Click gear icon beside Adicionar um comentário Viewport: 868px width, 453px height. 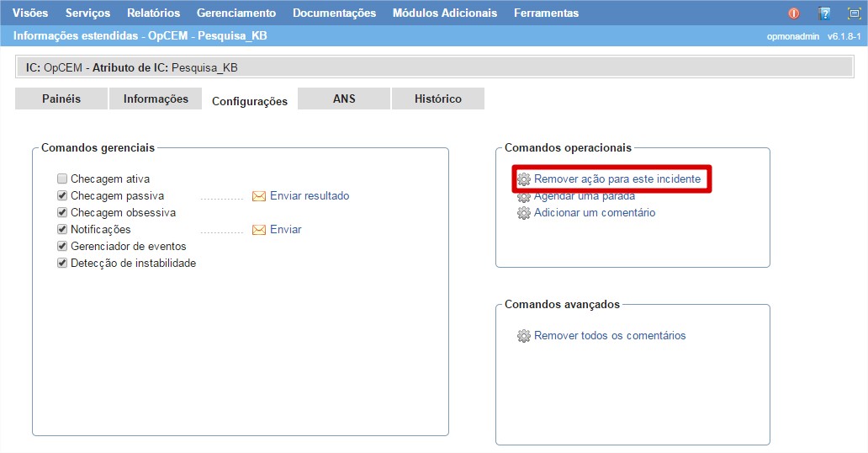(524, 213)
